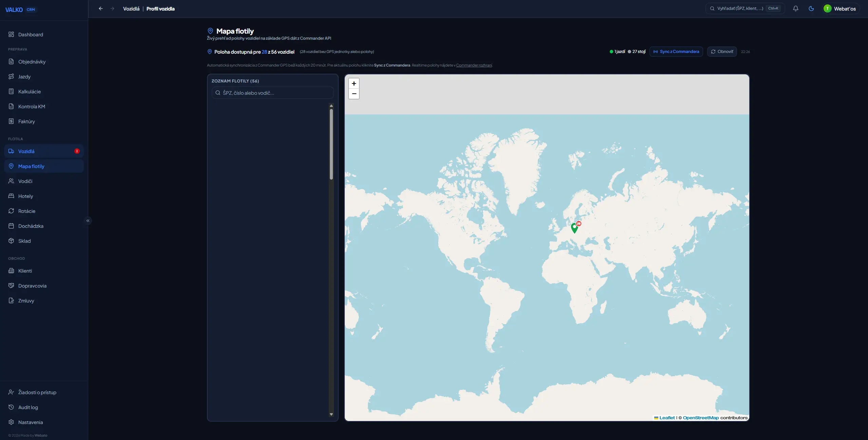868x440 pixels.
Task: Click the Dashboard grid icon
Action: click(x=11, y=35)
